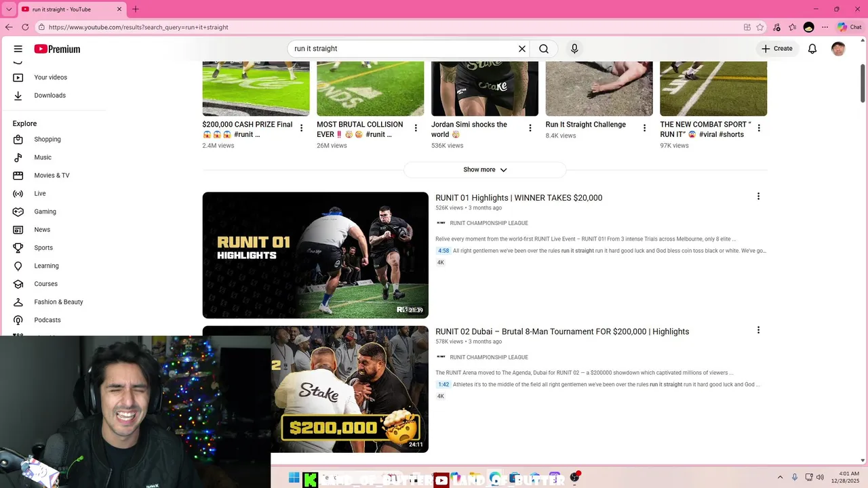Play the RUNIT 02 Dubai $200,000 thumbnail

[x=349, y=389]
